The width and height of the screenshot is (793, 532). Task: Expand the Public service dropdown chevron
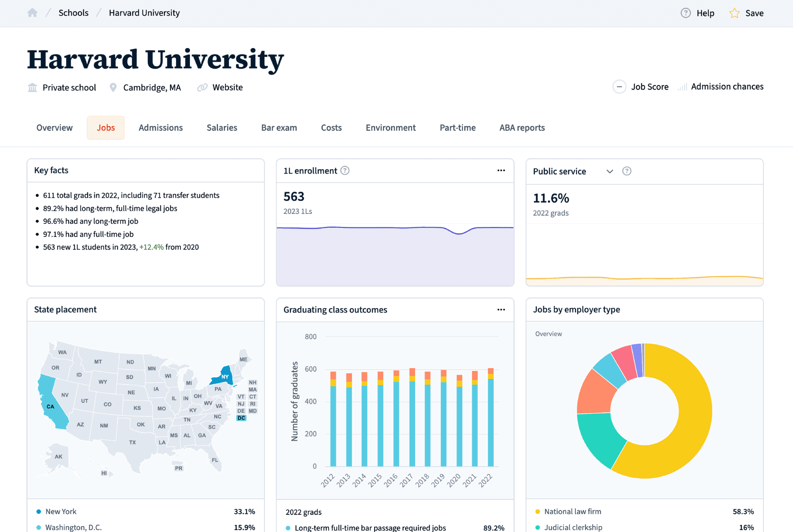pyautogui.click(x=610, y=171)
